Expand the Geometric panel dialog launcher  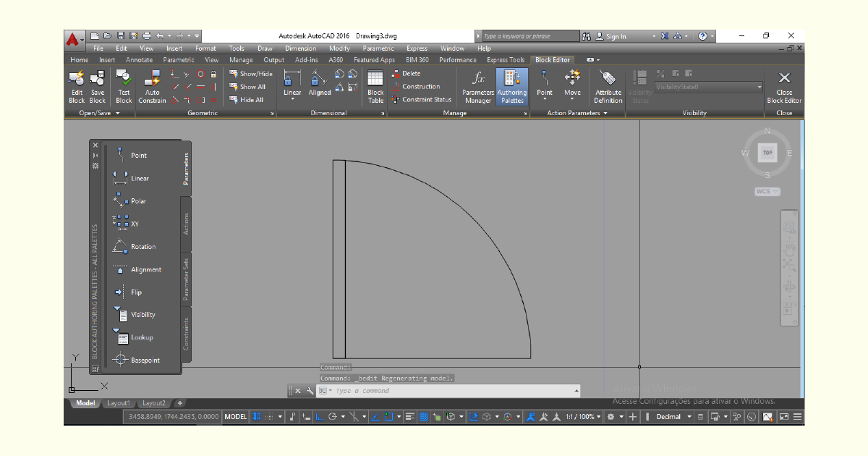pos(273,114)
